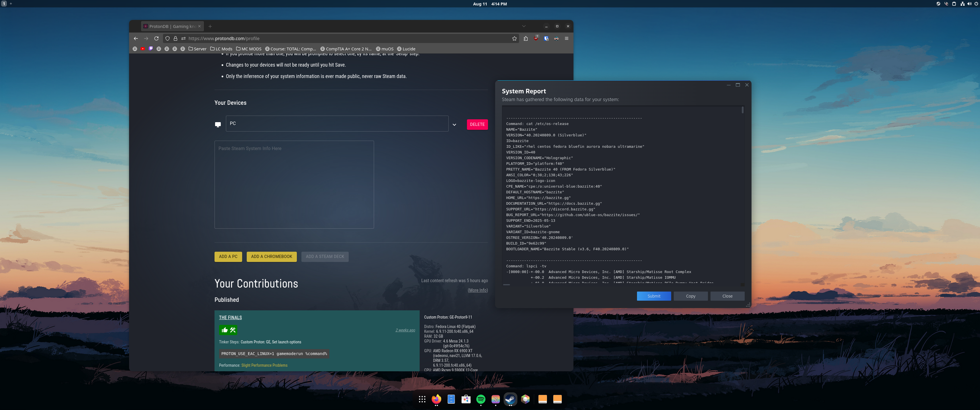
Task: Click the uBlock Origin extension icon
Action: click(536, 38)
